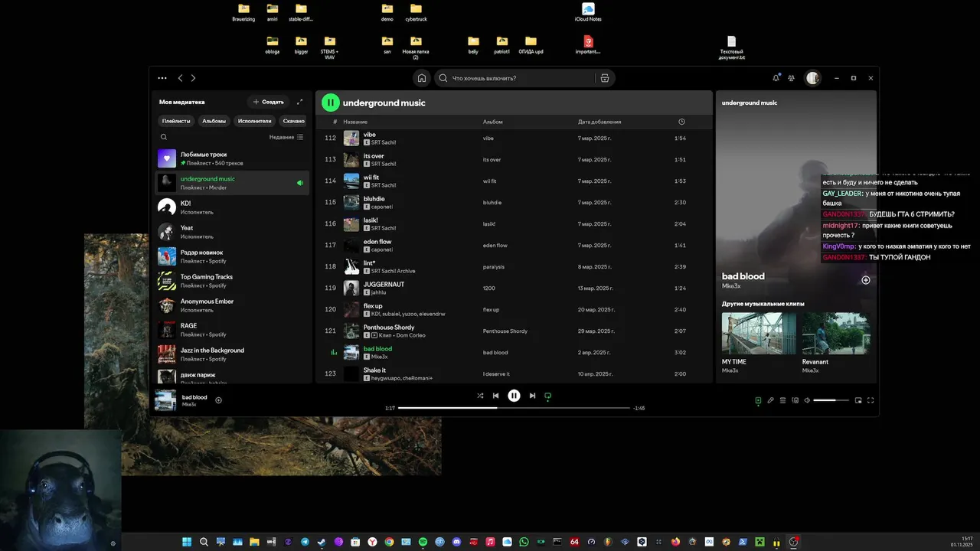Toggle shuffle playback
The height and width of the screenshot is (551, 980).
click(x=480, y=396)
